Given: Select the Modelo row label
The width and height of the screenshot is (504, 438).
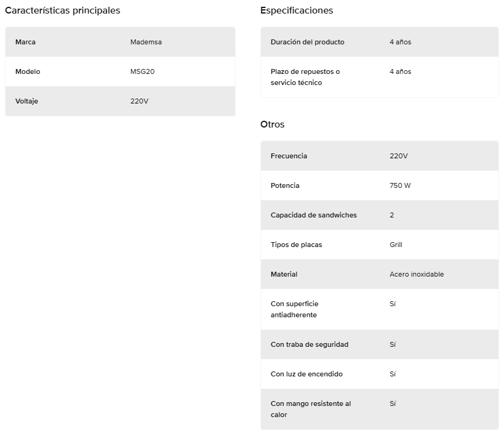Looking at the screenshot, I should [x=28, y=71].
